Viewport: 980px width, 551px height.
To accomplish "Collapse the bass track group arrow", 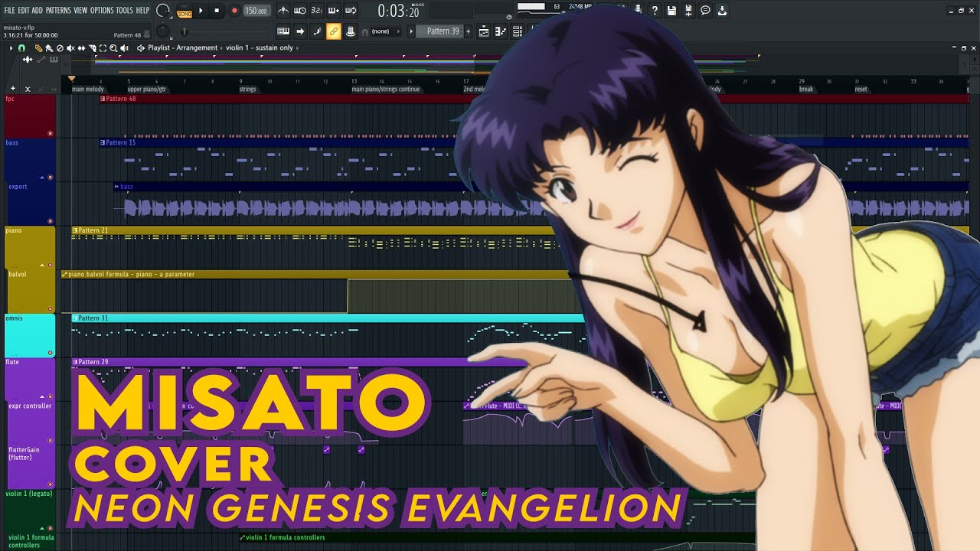I will pyautogui.click(x=42, y=177).
